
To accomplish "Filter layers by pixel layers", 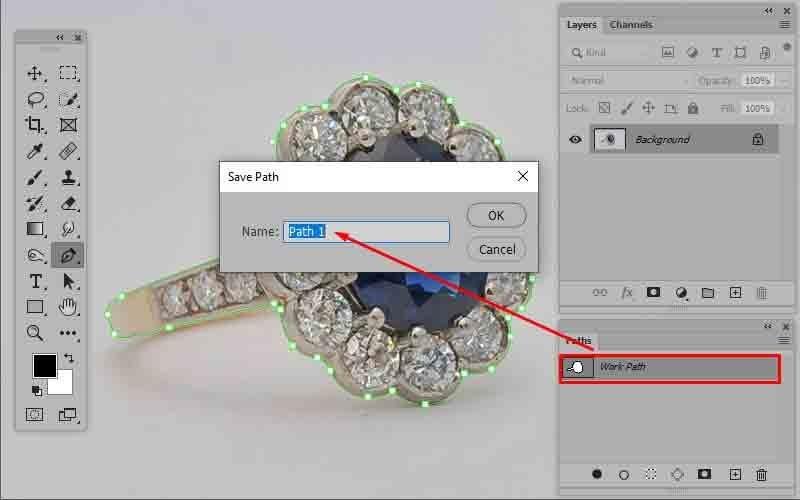I will pyautogui.click(x=668, y=52).
